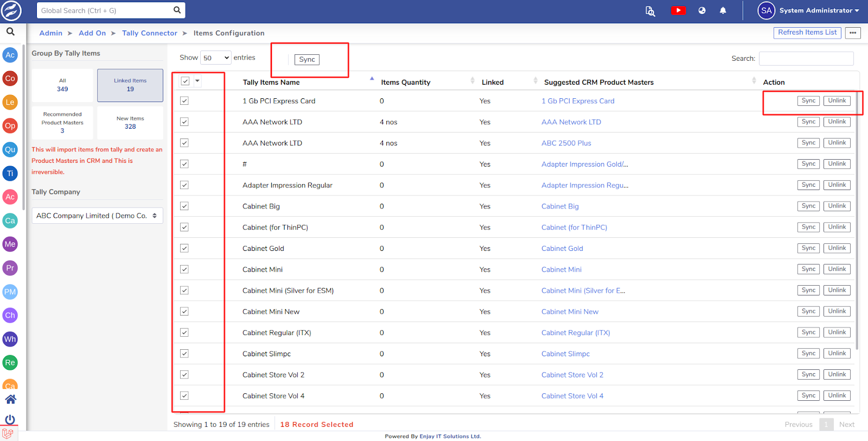Image resolution: width=868 pixels, height=441 pixels.
Task: Sort by Suggested CRM Product Masters column
Action: pos(599,82)
